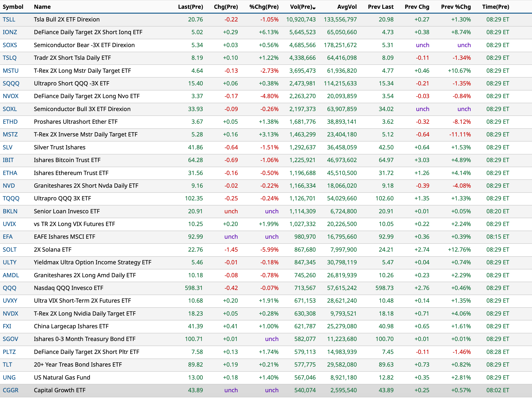Image resolution: width=532 pixels, height=398 pixels.
Task: Open TQQQ quote link
Action: click(x=11, y=198)
